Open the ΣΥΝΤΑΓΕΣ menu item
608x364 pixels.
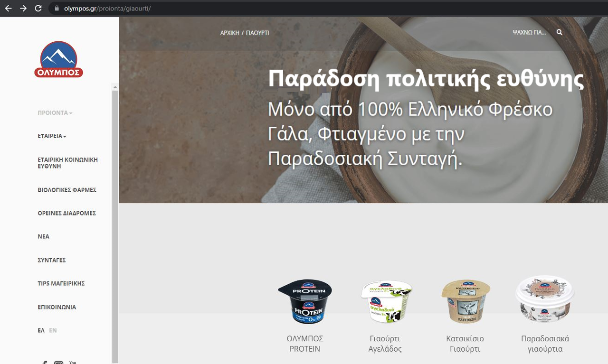tap(52, 260)
